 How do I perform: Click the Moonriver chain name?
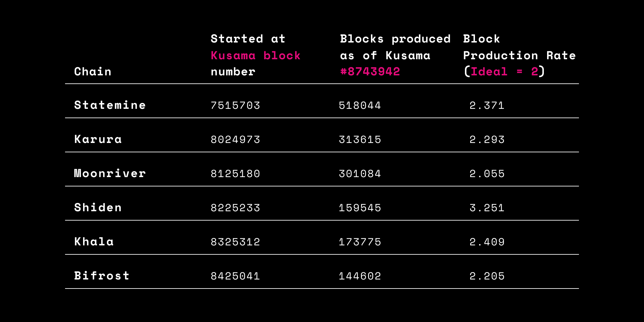(110, 174)
